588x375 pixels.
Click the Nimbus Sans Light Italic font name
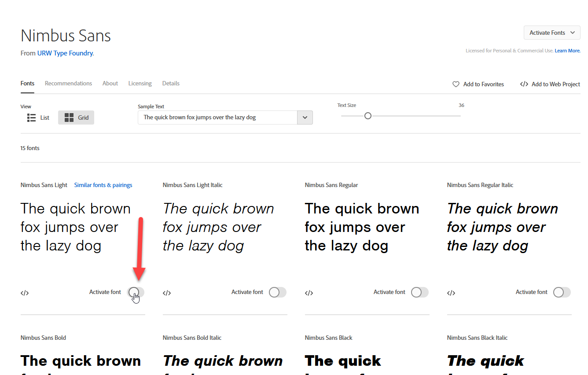[x=192, y=185]
